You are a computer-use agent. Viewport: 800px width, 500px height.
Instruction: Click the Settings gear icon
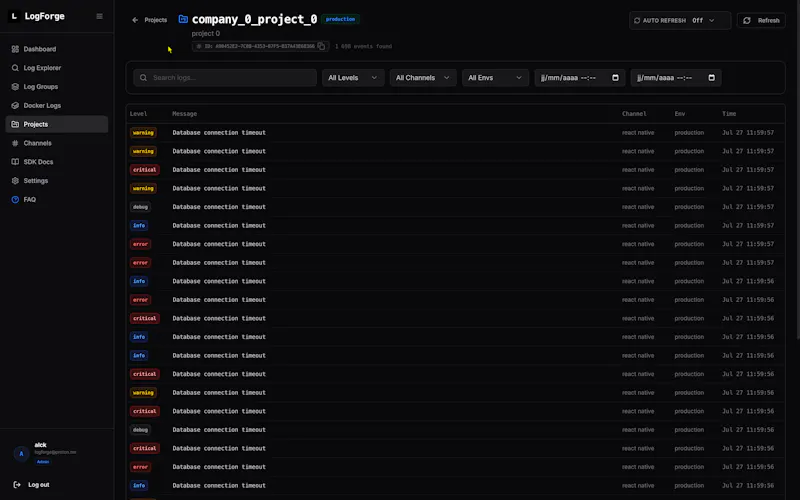(15, 181)
